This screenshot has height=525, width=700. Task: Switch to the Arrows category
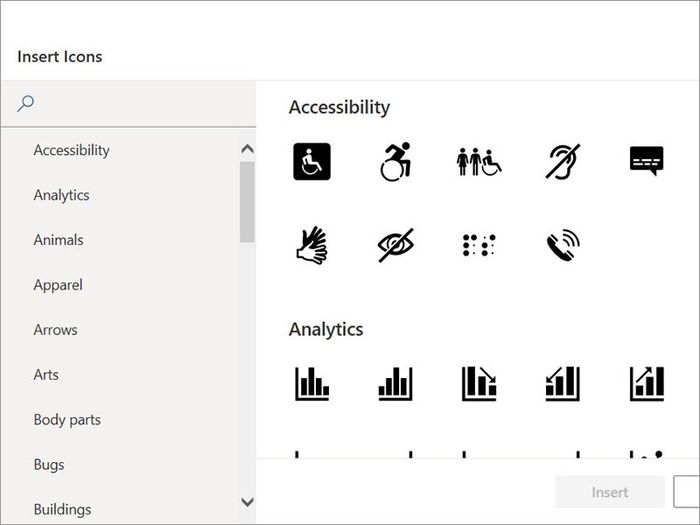coord(55,330)
